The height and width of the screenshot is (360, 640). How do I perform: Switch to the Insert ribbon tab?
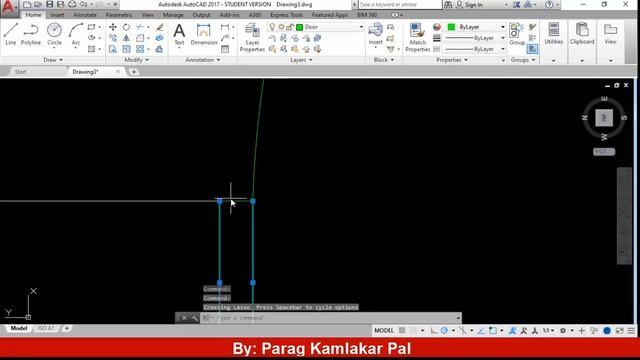coord(57,15)
